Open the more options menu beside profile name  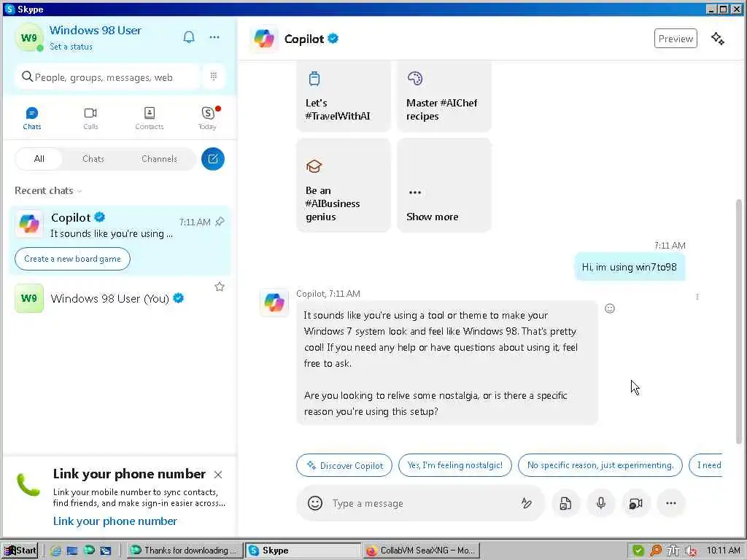coord(214,37)
